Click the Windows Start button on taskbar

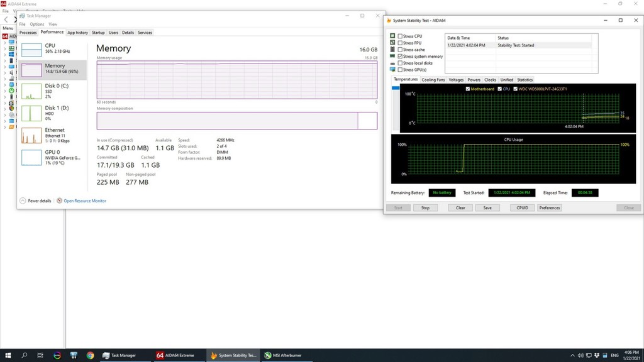(8, 356)
